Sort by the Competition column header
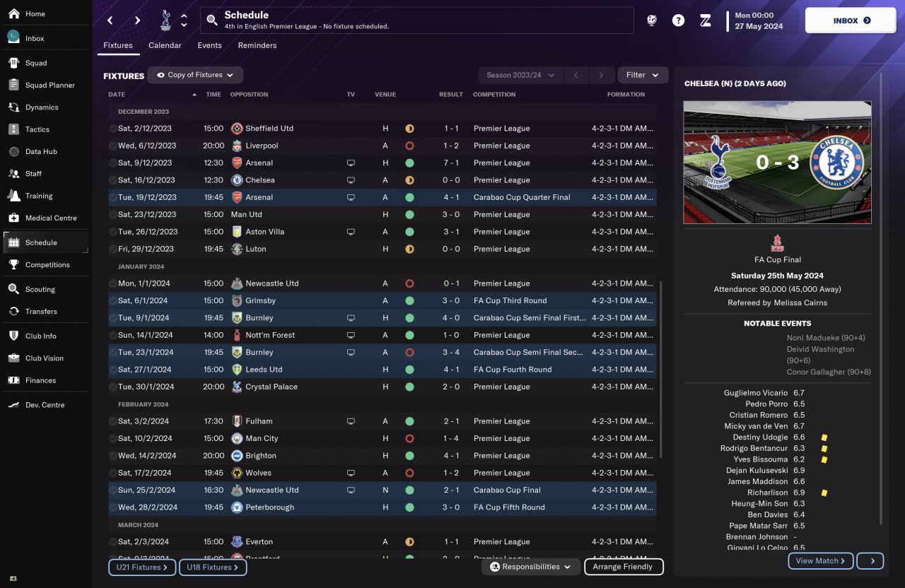This screenshot has width=905, height=588. [x=494, y=95]
